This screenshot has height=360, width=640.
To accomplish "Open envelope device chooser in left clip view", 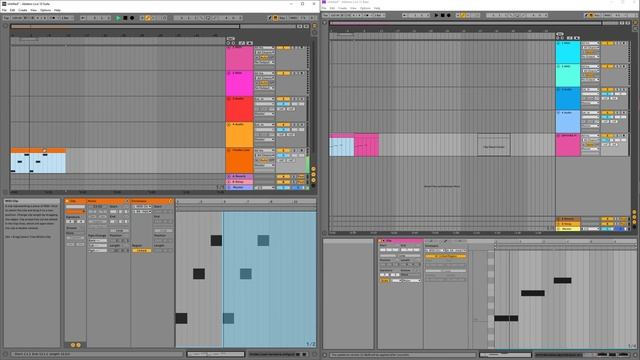I will [x=141, y=207].
